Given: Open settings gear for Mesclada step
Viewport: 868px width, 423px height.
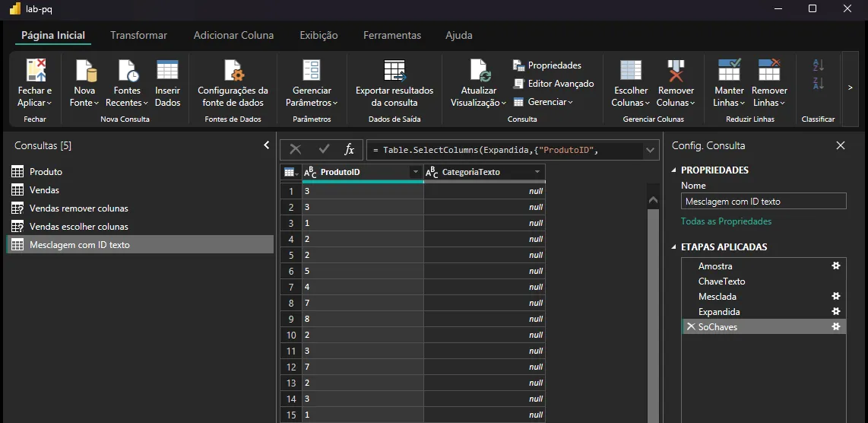Looking at the screenshot, I should (836, 297).
